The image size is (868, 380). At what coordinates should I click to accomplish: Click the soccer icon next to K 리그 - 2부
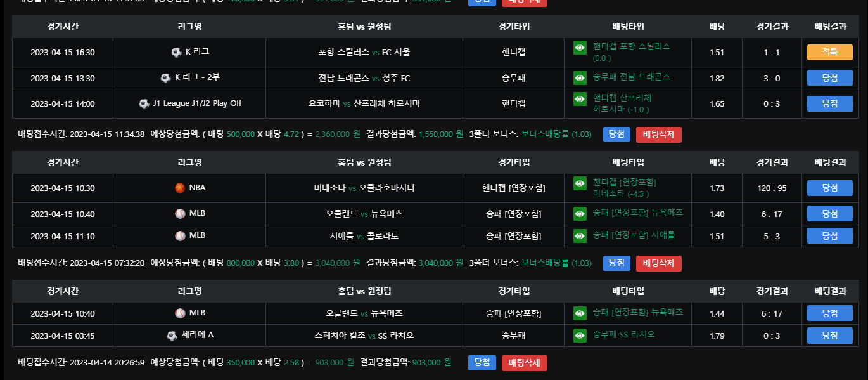[x=165, y=78]
